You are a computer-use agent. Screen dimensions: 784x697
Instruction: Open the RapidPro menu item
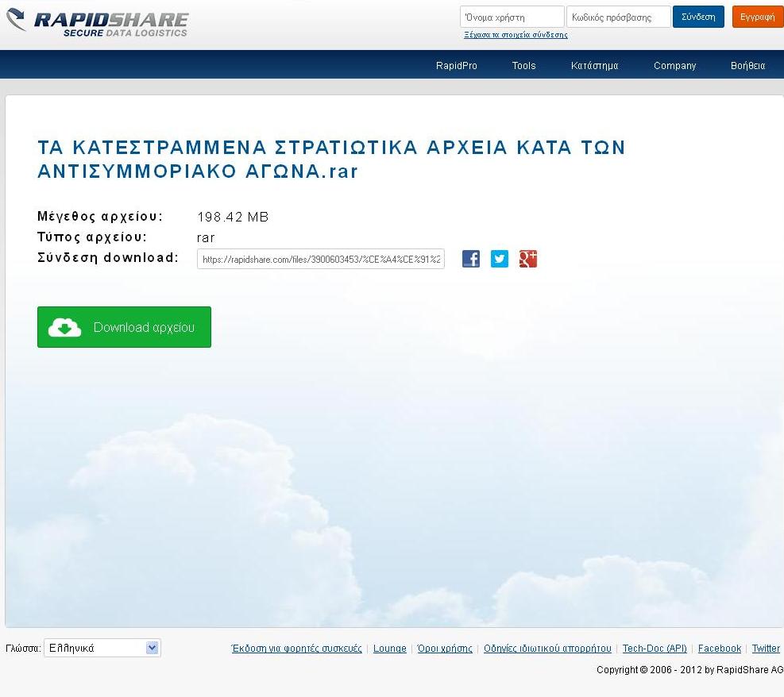(x=457, y=66)
